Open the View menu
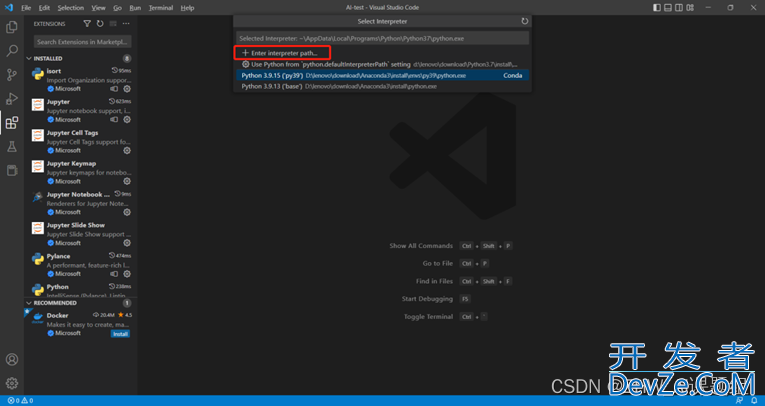This screenshot has width=765, height=406. coord(98,8)
